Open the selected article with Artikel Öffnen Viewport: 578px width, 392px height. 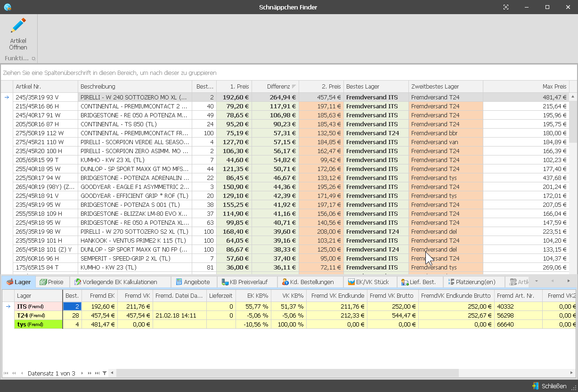[x=18, y=34]
